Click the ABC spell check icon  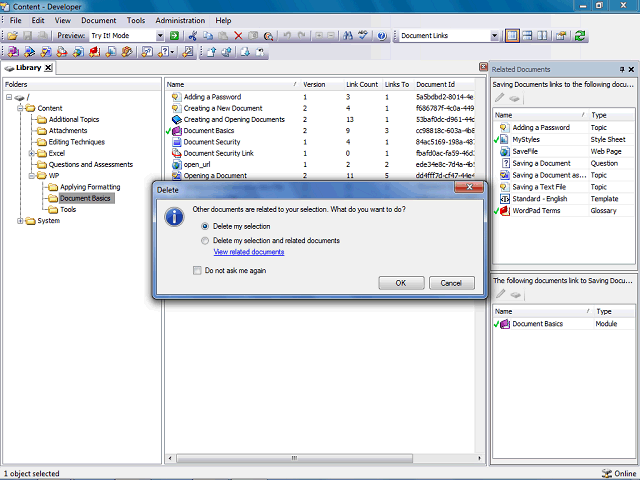click(x=362, y=36)
